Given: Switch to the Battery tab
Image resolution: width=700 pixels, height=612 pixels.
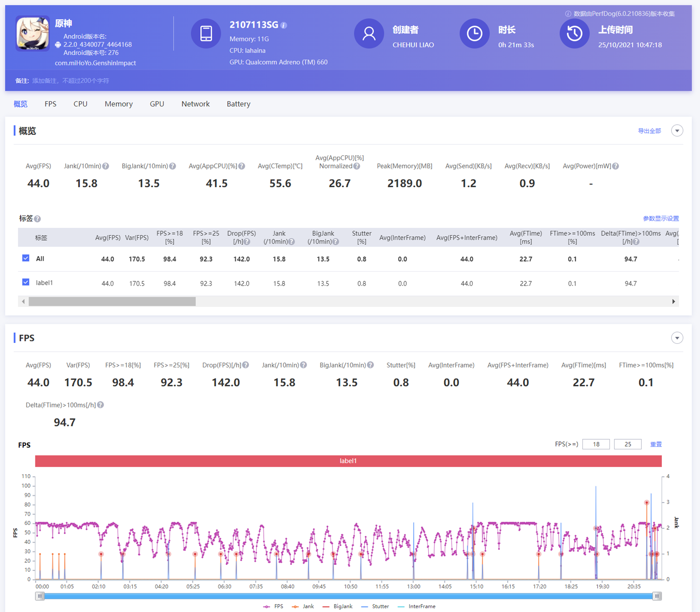Looking at the screenshot, I should pos(238,104).
